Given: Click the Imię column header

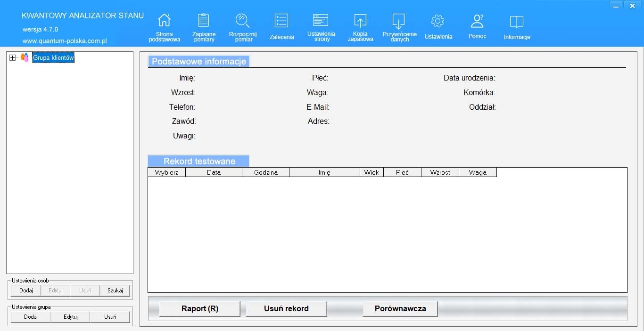Looking at the screenshot, I should (324, 172).
